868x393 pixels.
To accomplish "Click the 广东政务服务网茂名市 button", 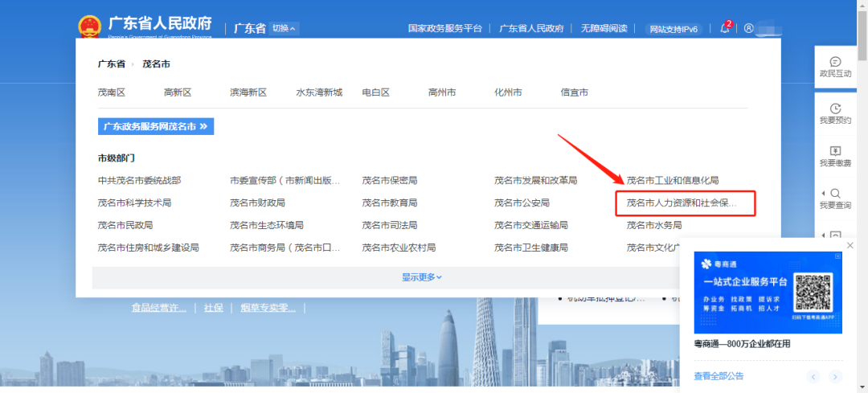I will pos(156,126).
